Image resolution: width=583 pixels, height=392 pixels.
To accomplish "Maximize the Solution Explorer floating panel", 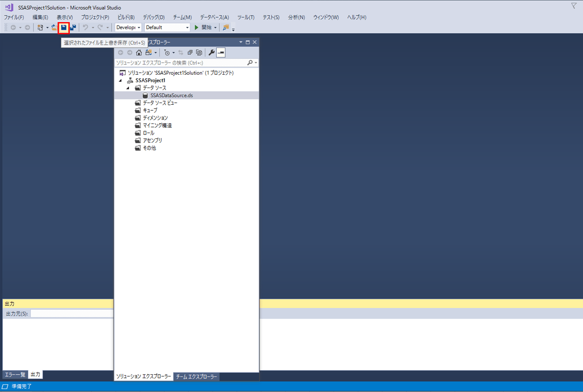I will 248,42.
